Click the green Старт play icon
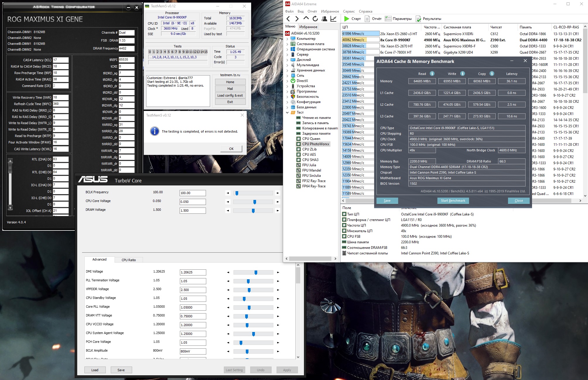The image size is (588, 380). click(347, 19)
